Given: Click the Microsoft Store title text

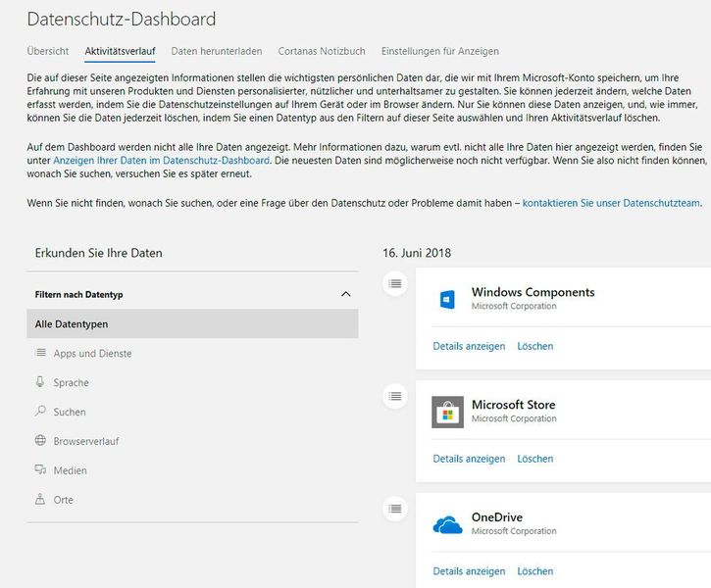Looking at the screenshot, I should (x=513, y=405).
